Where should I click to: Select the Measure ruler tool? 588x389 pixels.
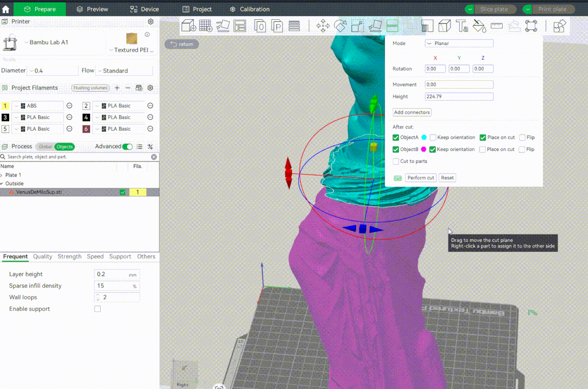coord(497,26)
